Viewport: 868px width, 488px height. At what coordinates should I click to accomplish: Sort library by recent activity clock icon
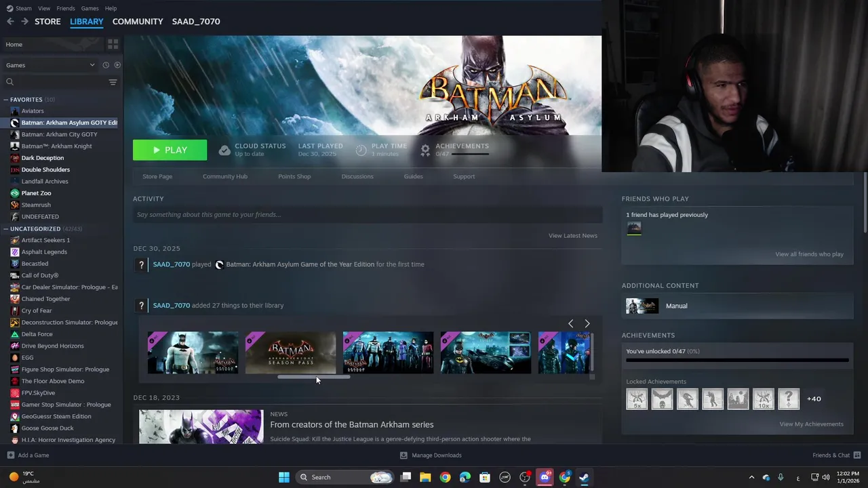(106, 65)
